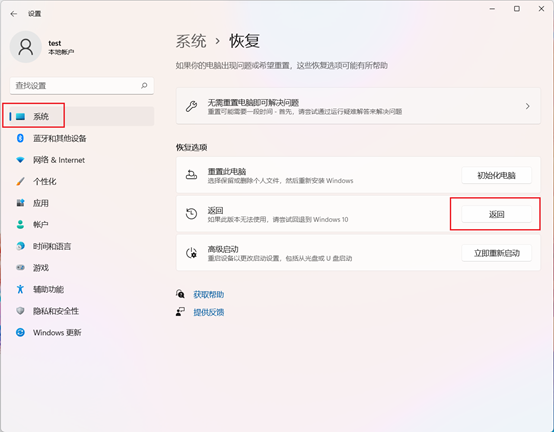This screenshot has width=554, height=432.
Task: Open 网络 & Internet settings
Action: click(x=82, y=160)
